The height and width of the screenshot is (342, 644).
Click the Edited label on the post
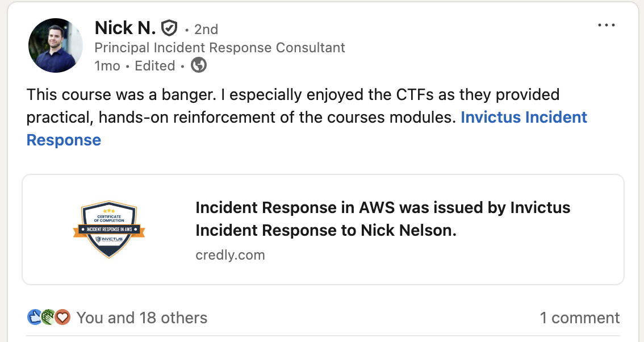(154, 66)
